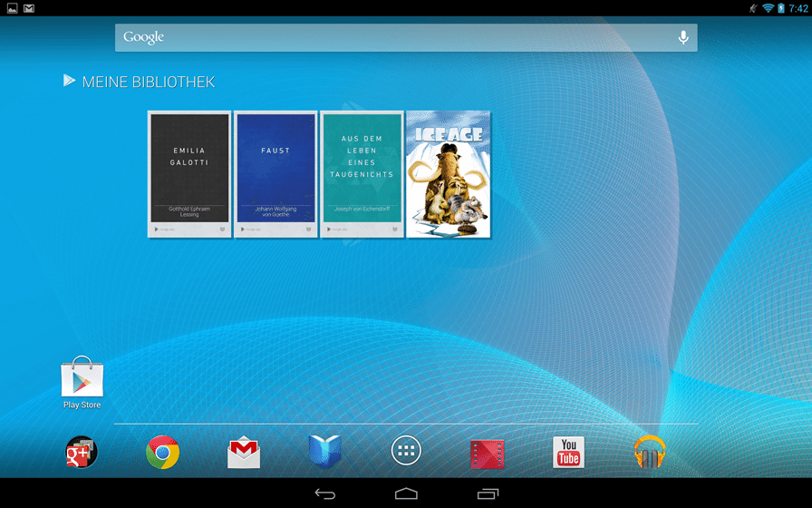Launch Play Books app

click(x=324, y=452)
